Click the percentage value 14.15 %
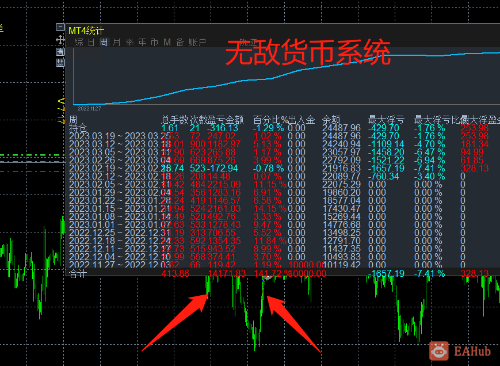The height and width of the screenshot is (366, 500). pyautogui.click(x=270, y=208)
